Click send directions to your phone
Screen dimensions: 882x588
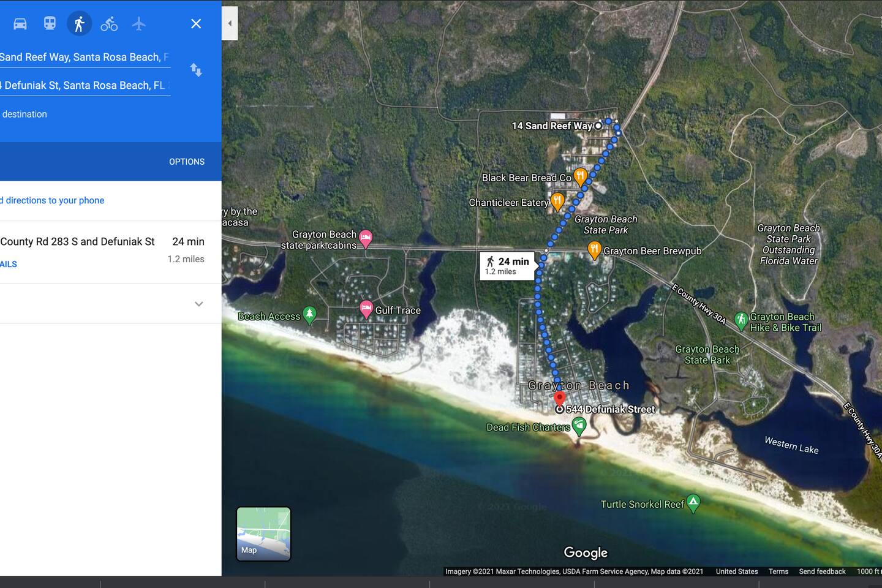pos(54,200)
